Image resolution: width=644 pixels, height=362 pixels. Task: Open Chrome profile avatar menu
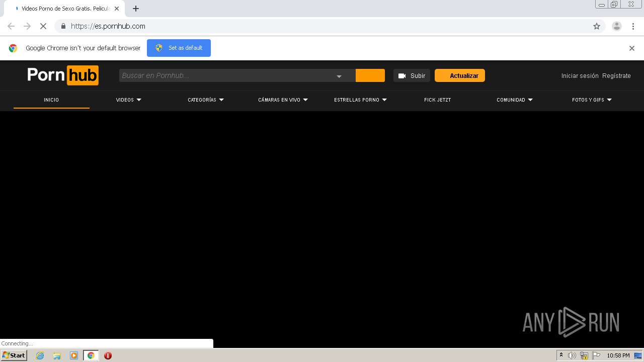(x=617, y=26)
